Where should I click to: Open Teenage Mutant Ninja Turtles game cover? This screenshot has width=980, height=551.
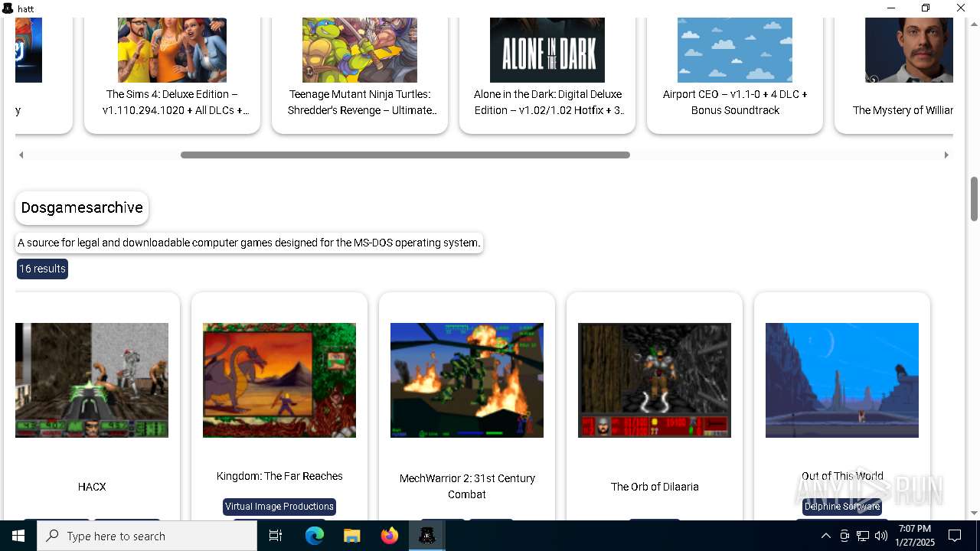[x=360, y=50]
